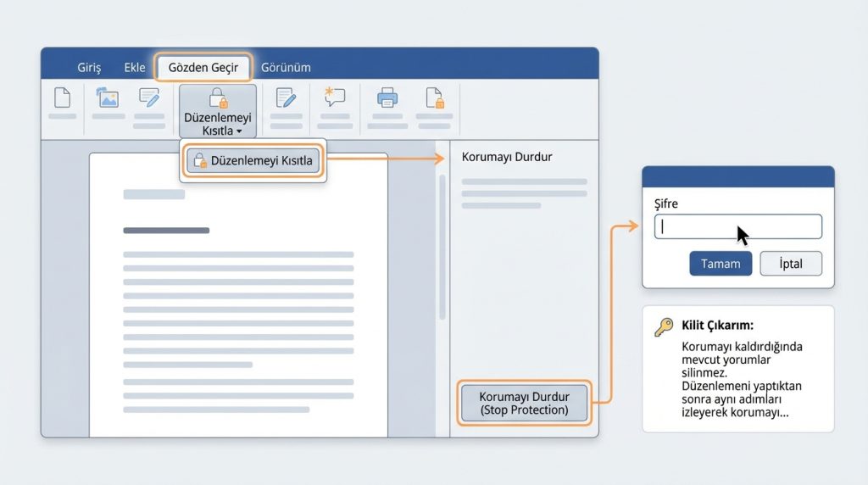Click the document scrollbar
The width and height of the screenshot is (868, 485).
(x=442, y=247)
